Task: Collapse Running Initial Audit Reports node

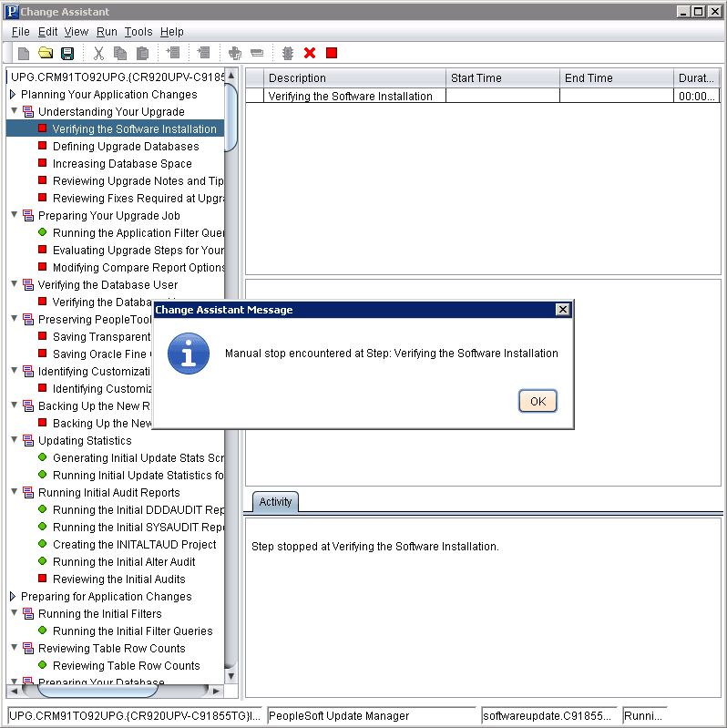Action: (x=14, y=492)
